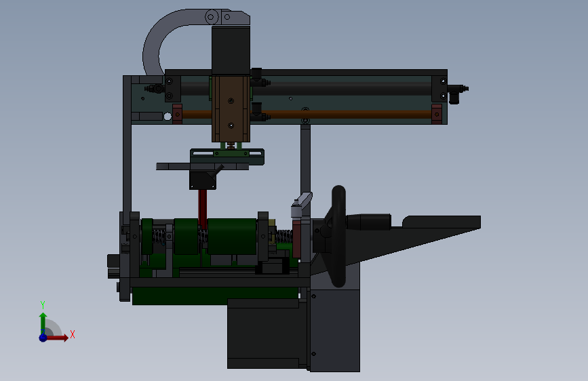Viewport: 588px width, 381px height.
Task: Select the brown carriage block on the rail
Action: click(231, 108)
